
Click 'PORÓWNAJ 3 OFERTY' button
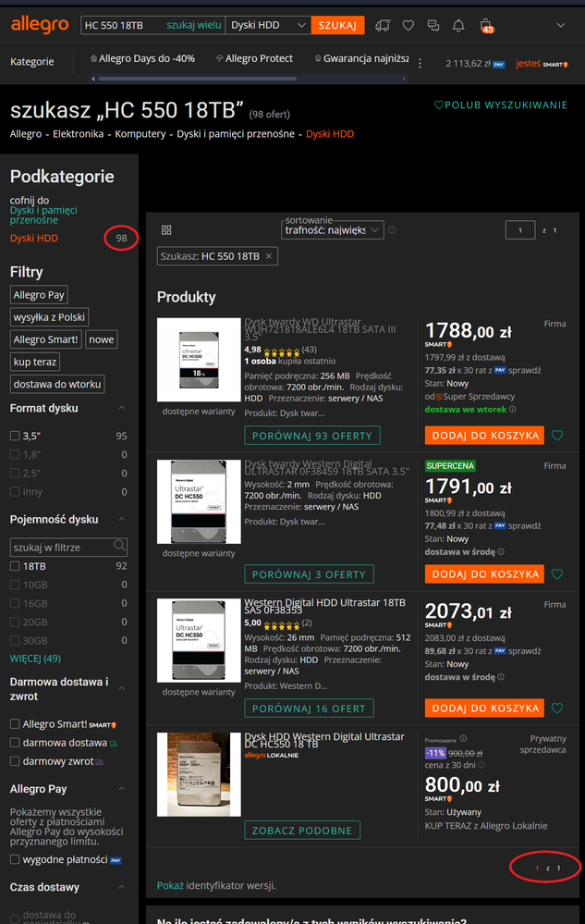coord(309,574)
